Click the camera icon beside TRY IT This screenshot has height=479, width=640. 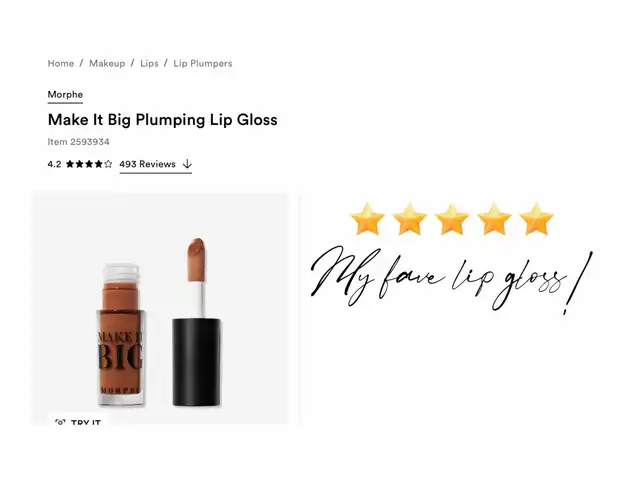[x=60, y=422]
